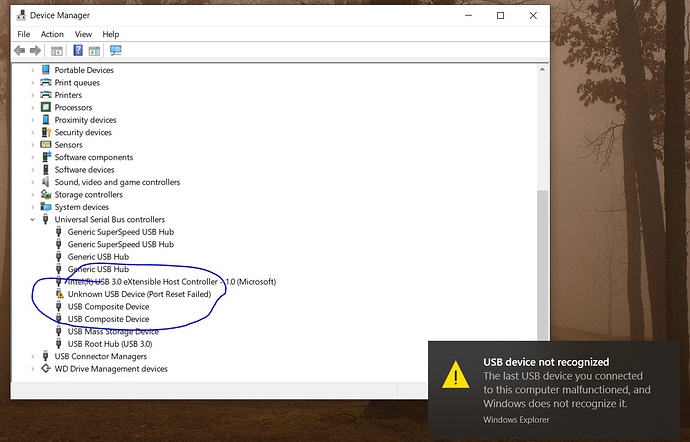Open the USB device not recognized notification

pyautogui.click(x=554, y=390)
